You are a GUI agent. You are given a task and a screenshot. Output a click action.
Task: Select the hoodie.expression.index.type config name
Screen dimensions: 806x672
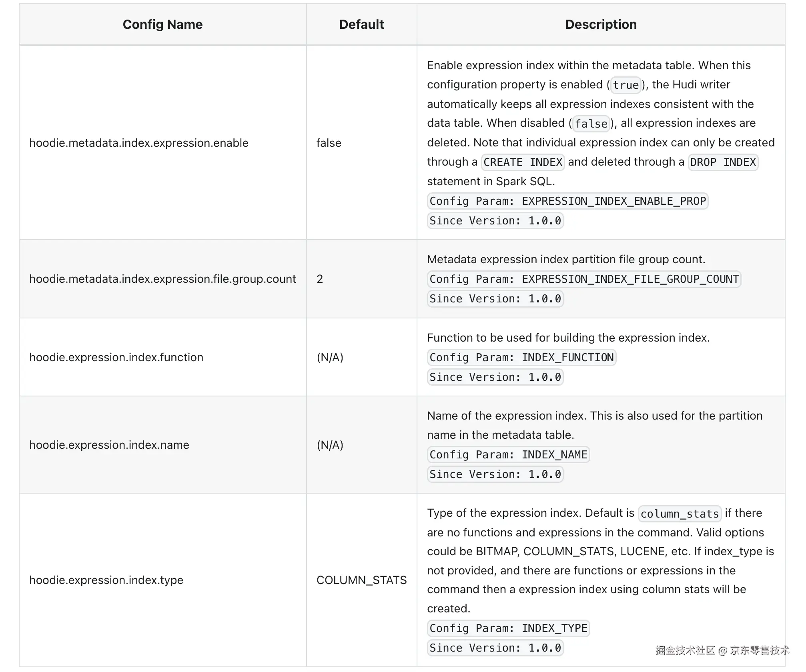pyautogui.click(x=106, y=580)
